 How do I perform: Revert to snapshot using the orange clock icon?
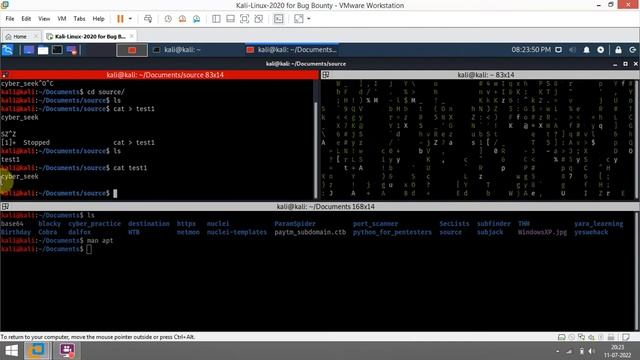coord(182,19)
